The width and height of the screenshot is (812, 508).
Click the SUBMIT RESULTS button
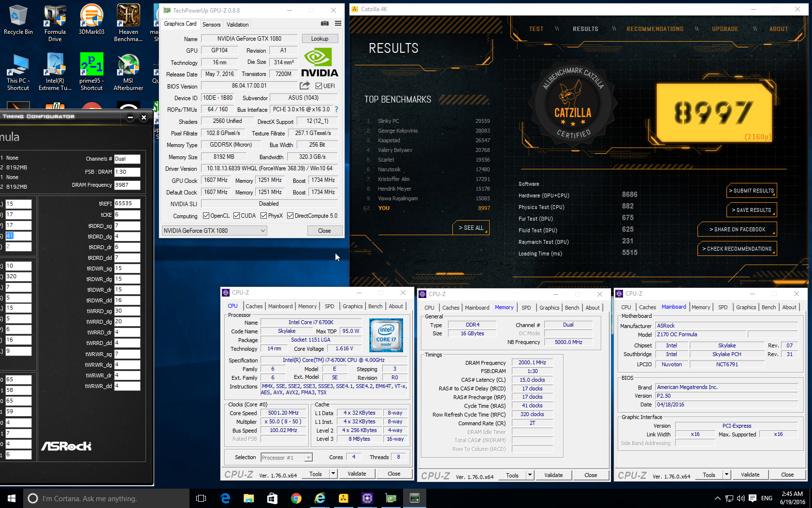[x=751, y=191]
